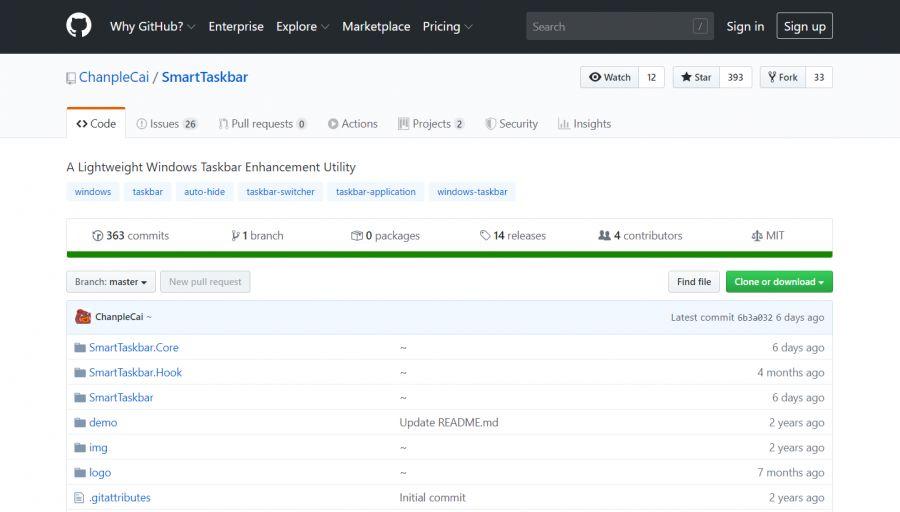Click the Find file button
The width and height of the screenshot is (900, 512).
coord(693,282)
